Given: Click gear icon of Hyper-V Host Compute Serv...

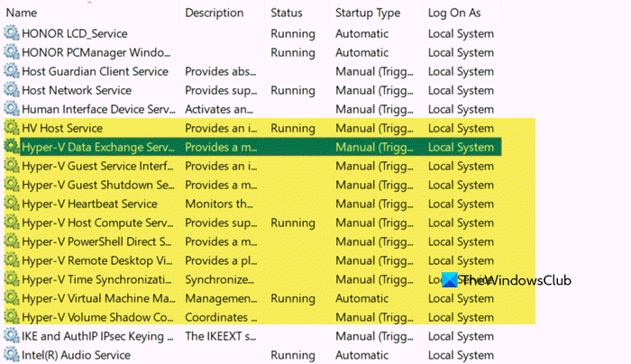Looking at the screenshot, I should [11, 222].
